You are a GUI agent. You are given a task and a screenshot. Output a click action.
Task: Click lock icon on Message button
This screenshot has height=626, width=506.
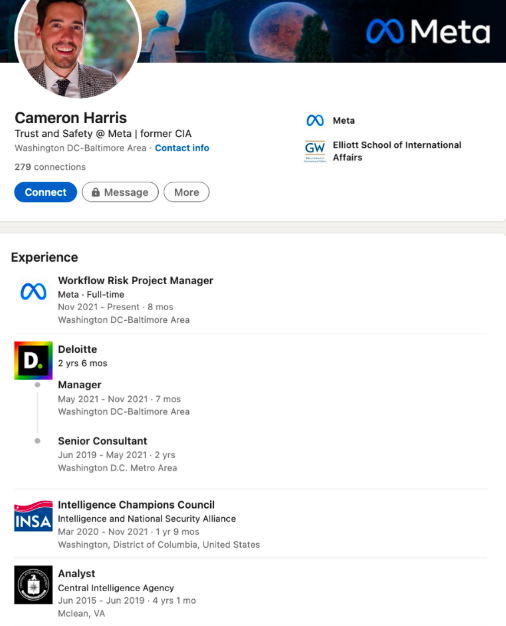95,192
